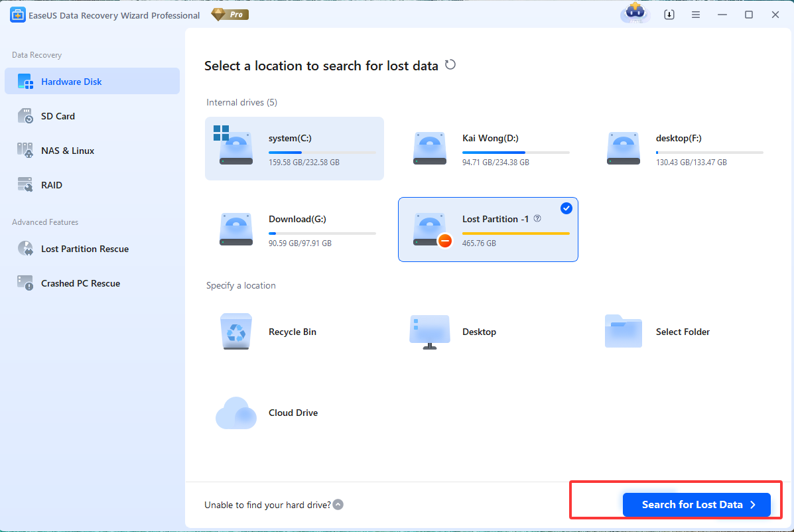Open NAS & Linux recovery section
Image resolution: width=794 pixels, height=532 pixels.
coord(67,151)
